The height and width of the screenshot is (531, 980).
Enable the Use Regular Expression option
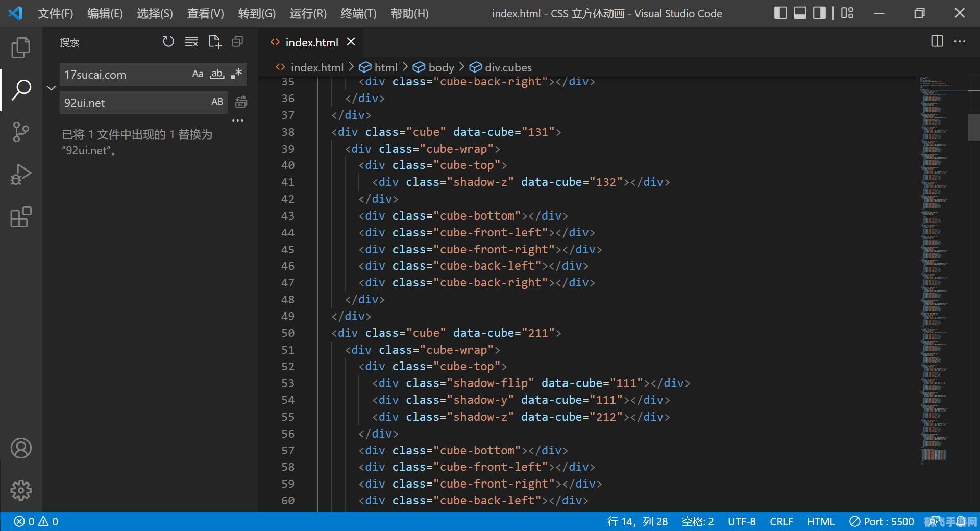(236, 74)
